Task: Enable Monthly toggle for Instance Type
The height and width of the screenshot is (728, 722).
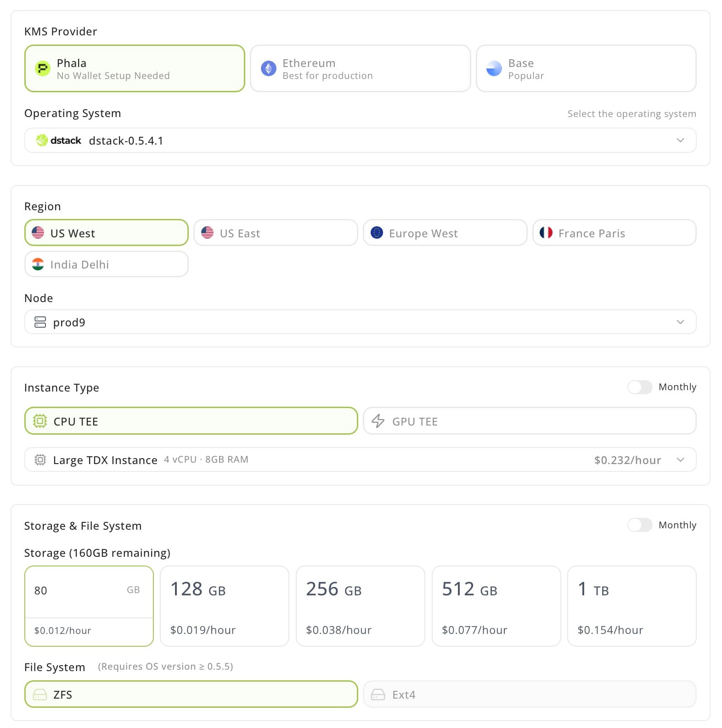Action: point(639,387)
